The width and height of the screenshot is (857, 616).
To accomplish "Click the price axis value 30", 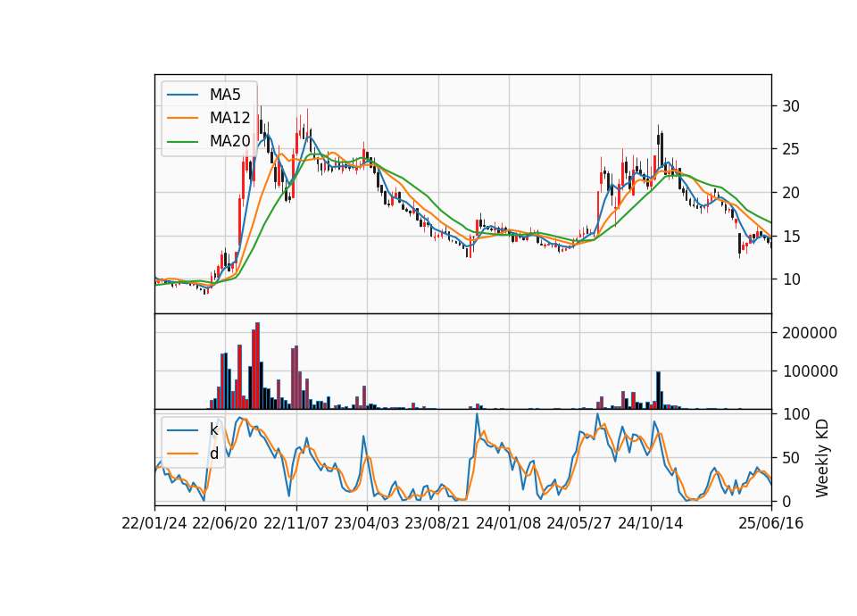I will [x=791, y=106].
